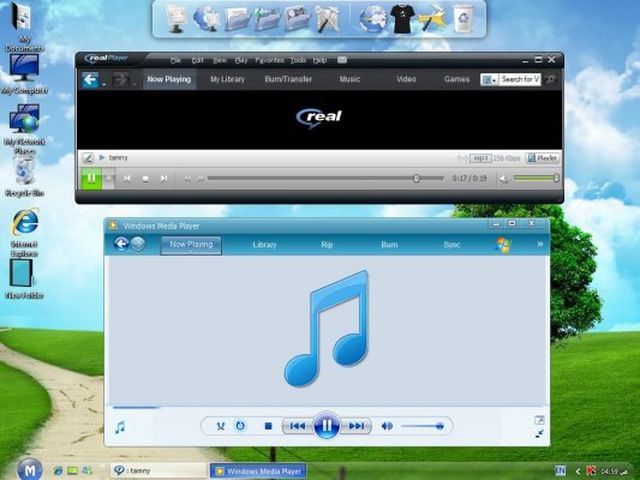Screen dimensions: 640x480
Task: Click the greyed forward arrow in RealPlayer
Action: coord(121,79)
